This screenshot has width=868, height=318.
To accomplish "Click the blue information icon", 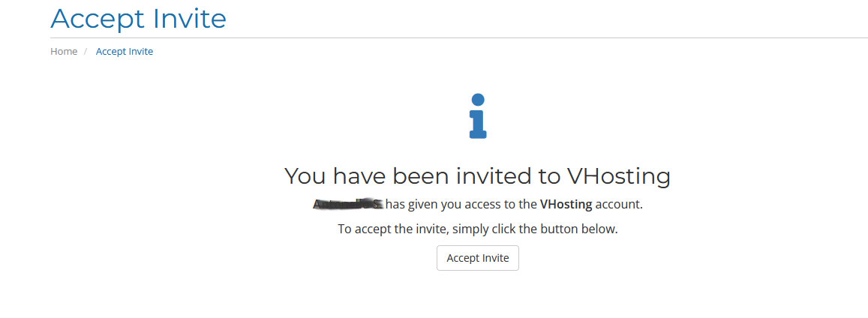I will pos(478,115).
